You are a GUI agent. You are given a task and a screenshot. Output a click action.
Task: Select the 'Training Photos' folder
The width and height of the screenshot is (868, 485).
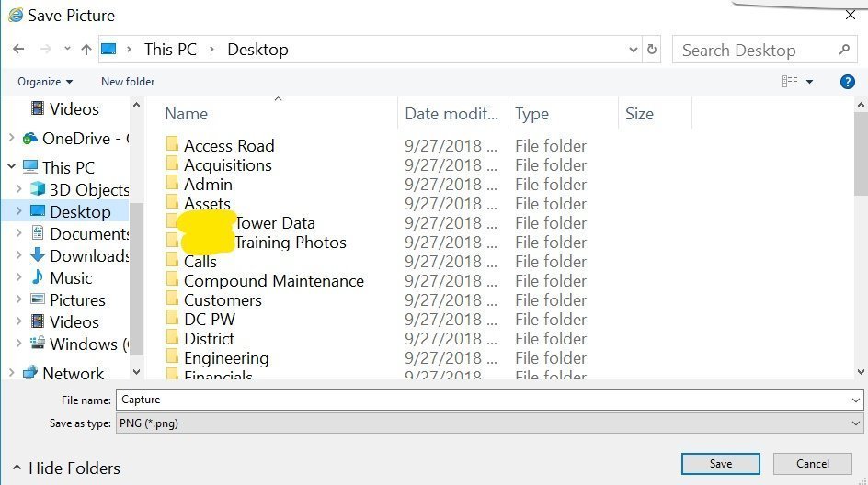[x=257, y=242]
